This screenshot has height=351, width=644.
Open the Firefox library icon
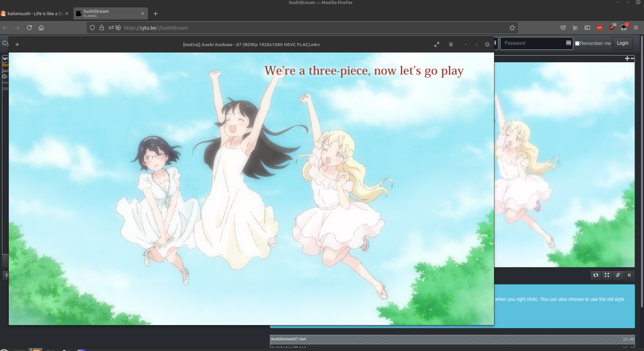[575, 28]
